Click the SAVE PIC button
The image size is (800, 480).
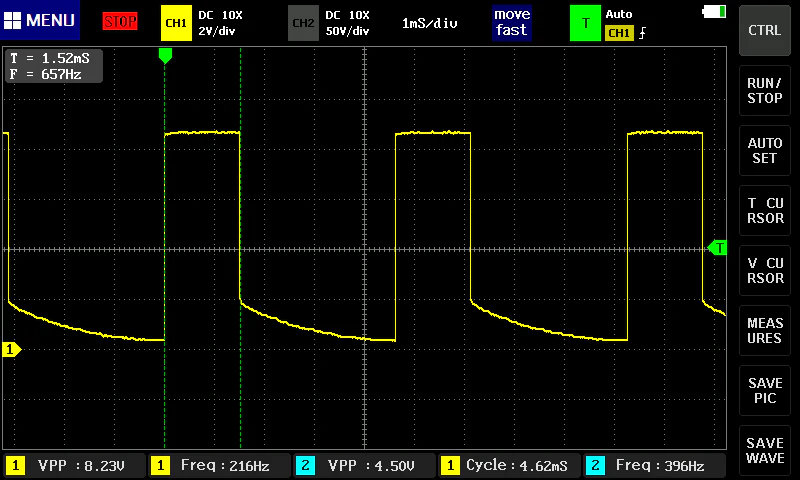click(x=764, y=391)
